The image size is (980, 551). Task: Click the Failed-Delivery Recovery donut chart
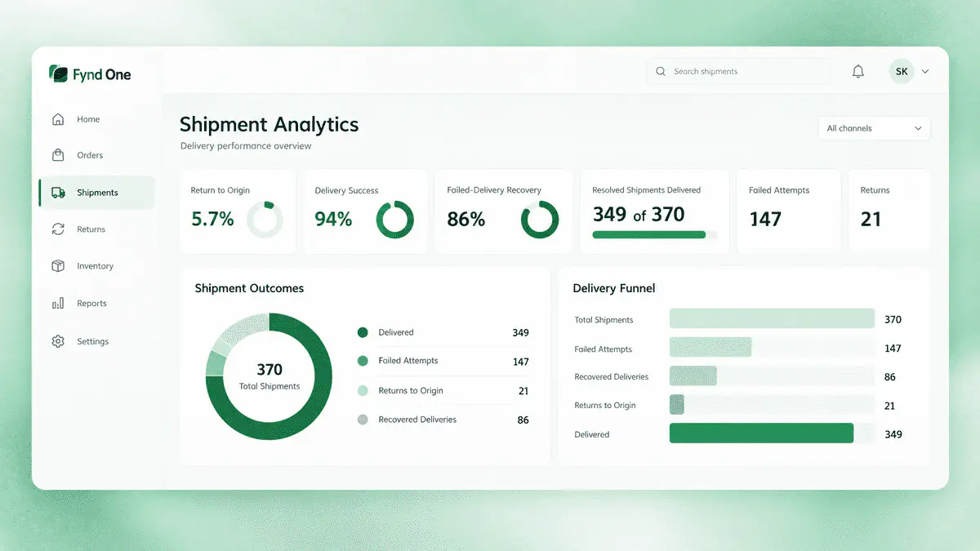point(540,220)
